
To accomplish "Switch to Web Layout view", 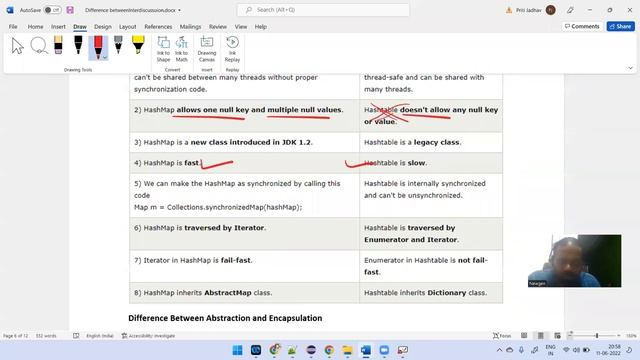I will tap(557, 336).
